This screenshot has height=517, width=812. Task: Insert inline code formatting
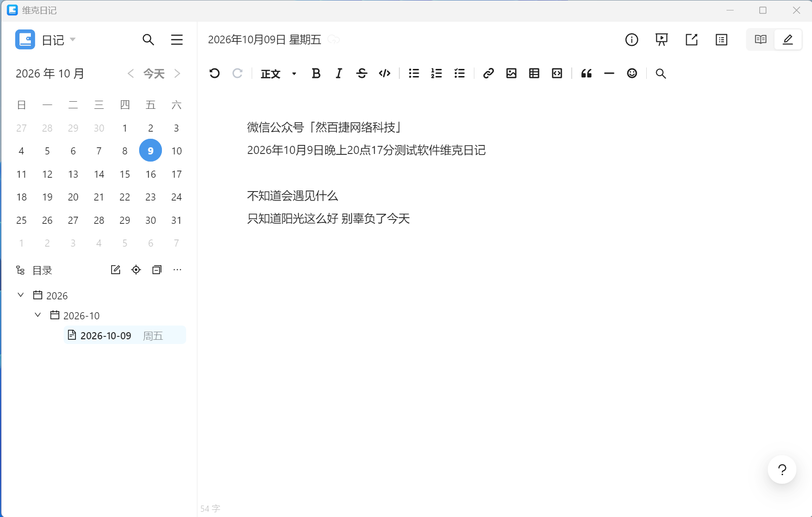click(385, 73)
